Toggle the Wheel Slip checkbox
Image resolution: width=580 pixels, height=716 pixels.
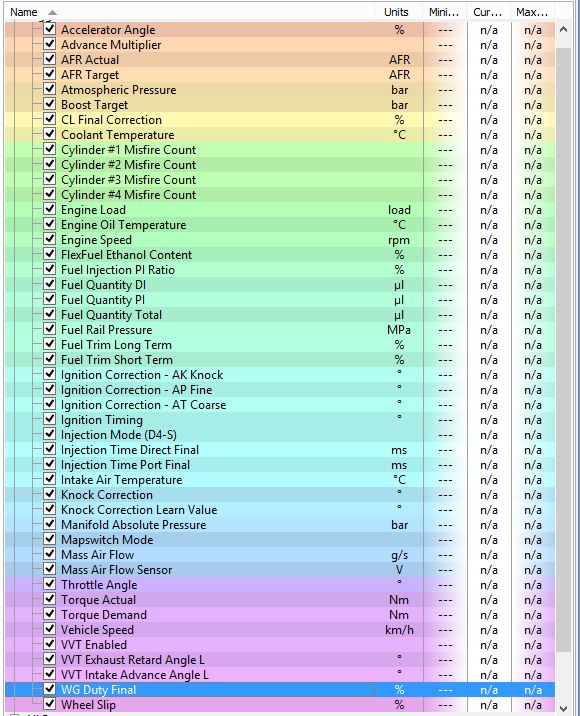coord(50,704)
